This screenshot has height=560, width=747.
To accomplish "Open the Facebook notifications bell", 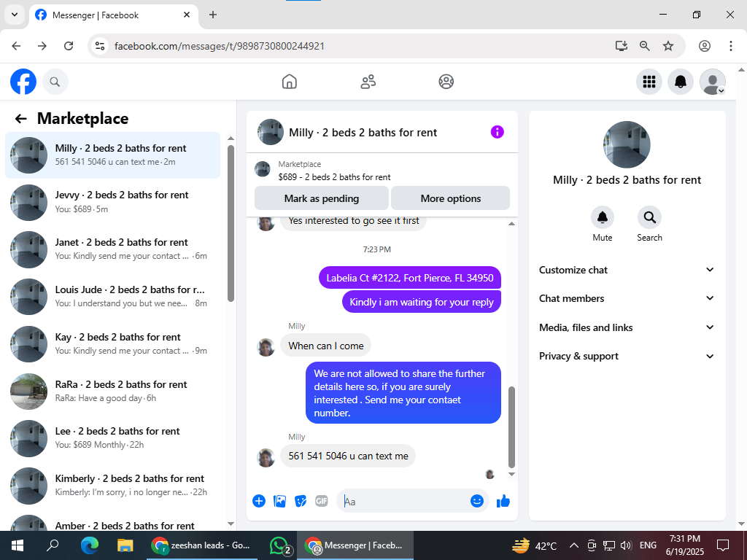I will 681,82.
